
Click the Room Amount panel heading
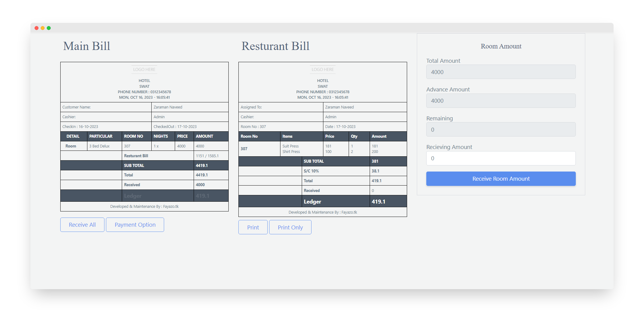point(501,46)
